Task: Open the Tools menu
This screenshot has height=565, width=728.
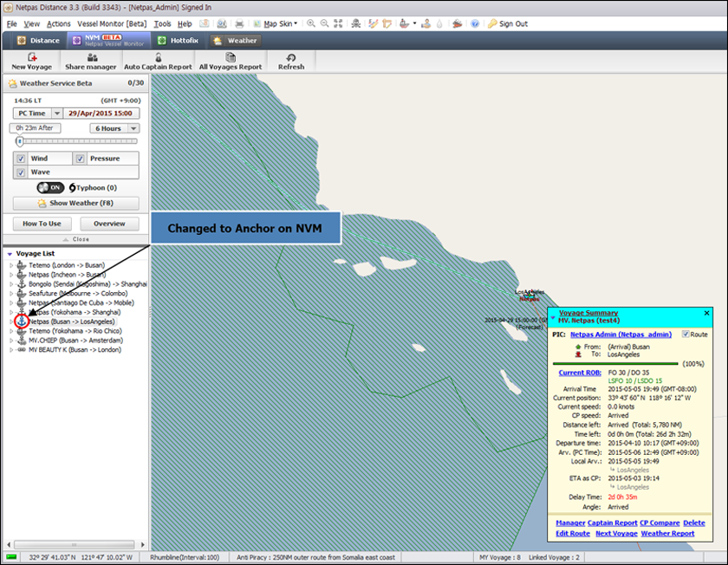Action: (163, 23)
